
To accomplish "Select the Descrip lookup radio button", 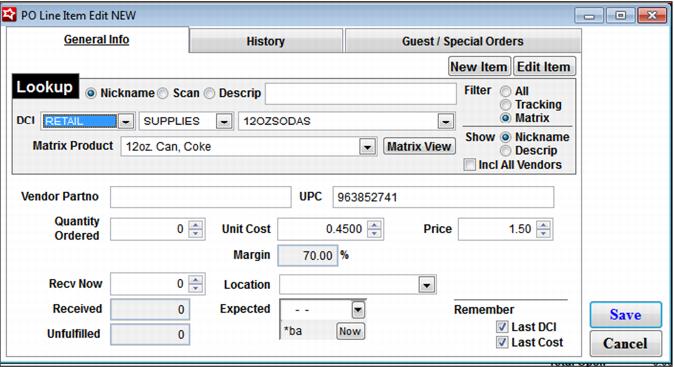I will click(x=209, y=93).
